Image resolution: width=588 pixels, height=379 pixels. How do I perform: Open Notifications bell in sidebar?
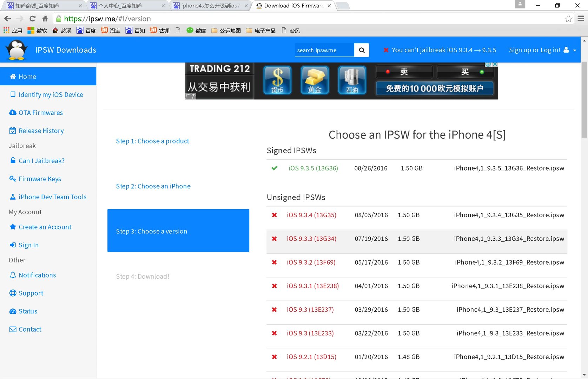click(x=12, y=275)
